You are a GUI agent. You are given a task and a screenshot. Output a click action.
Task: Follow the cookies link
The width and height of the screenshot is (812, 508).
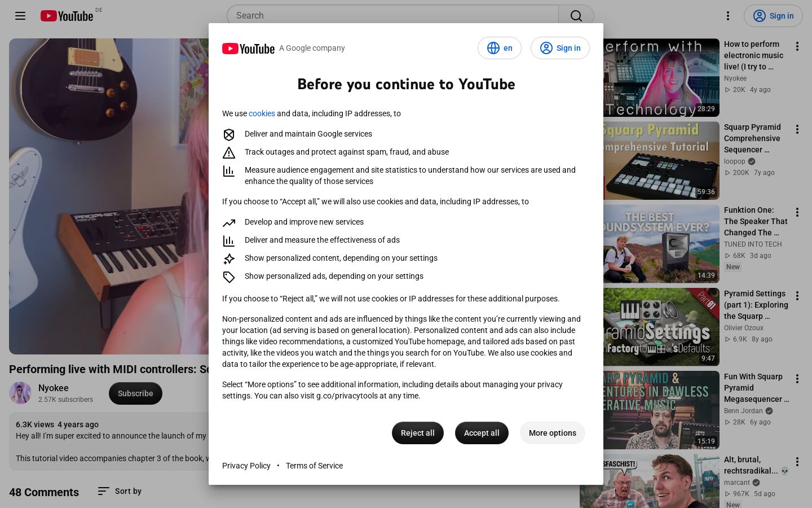262,113
